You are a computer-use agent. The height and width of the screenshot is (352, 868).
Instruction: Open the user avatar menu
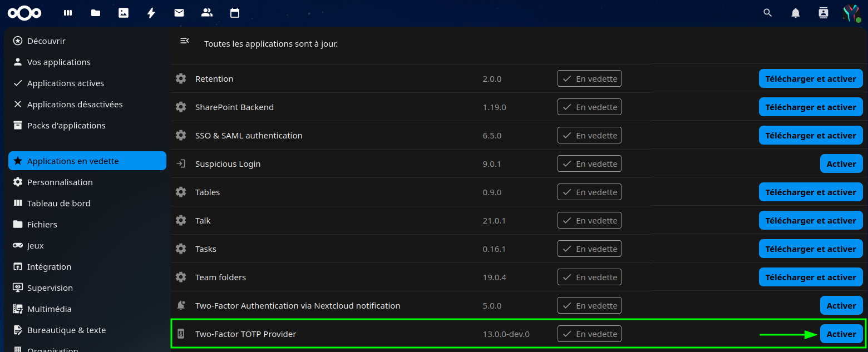coord(851,13)
